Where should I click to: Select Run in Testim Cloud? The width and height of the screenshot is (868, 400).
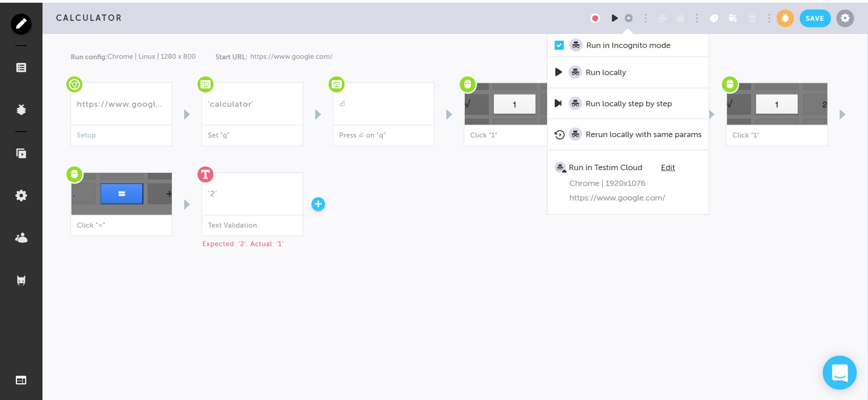click(605, 167)
